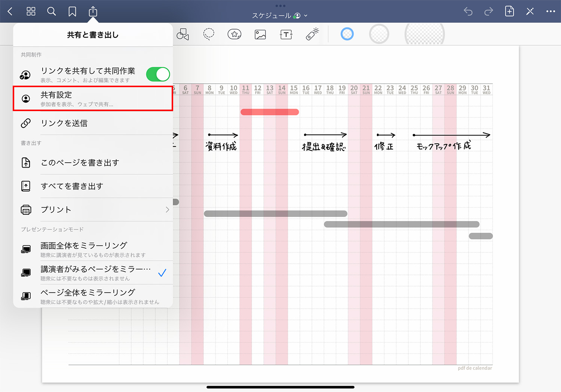This screenshot has height=392, width=561.
Task: Go back with the left chevron
Action: click(10, 12)
